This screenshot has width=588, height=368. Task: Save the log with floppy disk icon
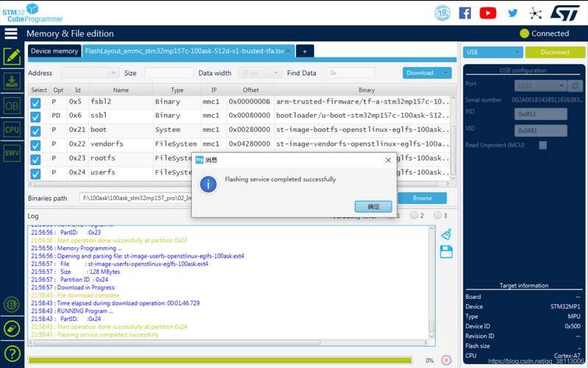446,252
